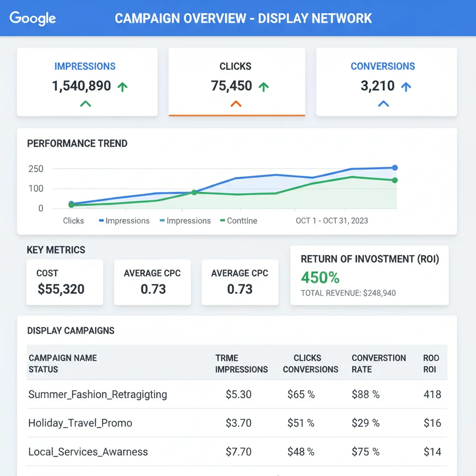This screenshot has height=476, width=476.
Task: Click the blue up arrow beside Conversions value
Action: [x=406, y=87]
